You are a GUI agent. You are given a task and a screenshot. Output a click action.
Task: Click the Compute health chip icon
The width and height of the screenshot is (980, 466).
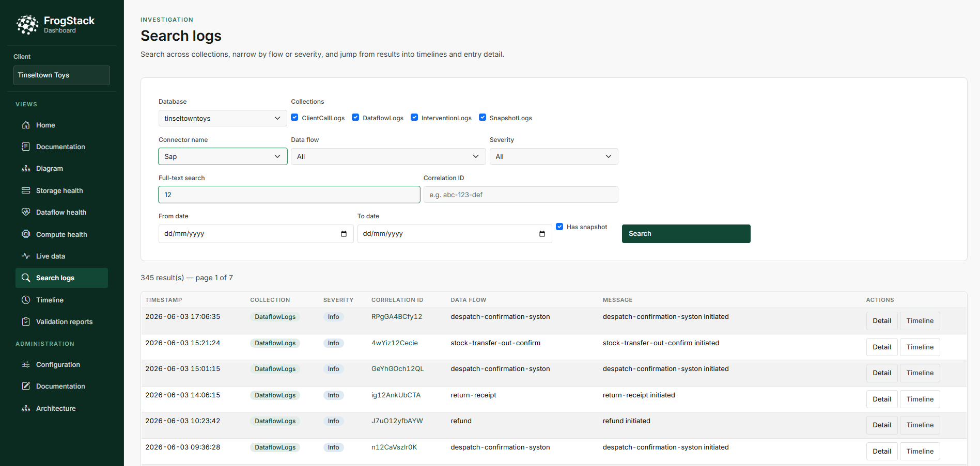tap(26, 234)
